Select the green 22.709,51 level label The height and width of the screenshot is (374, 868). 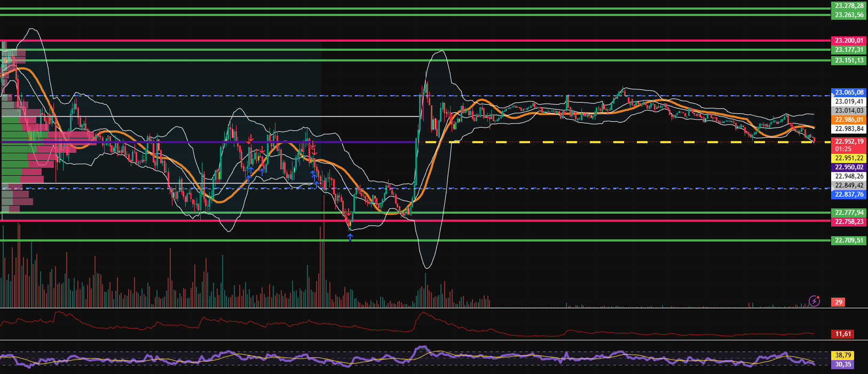(849, 240)
